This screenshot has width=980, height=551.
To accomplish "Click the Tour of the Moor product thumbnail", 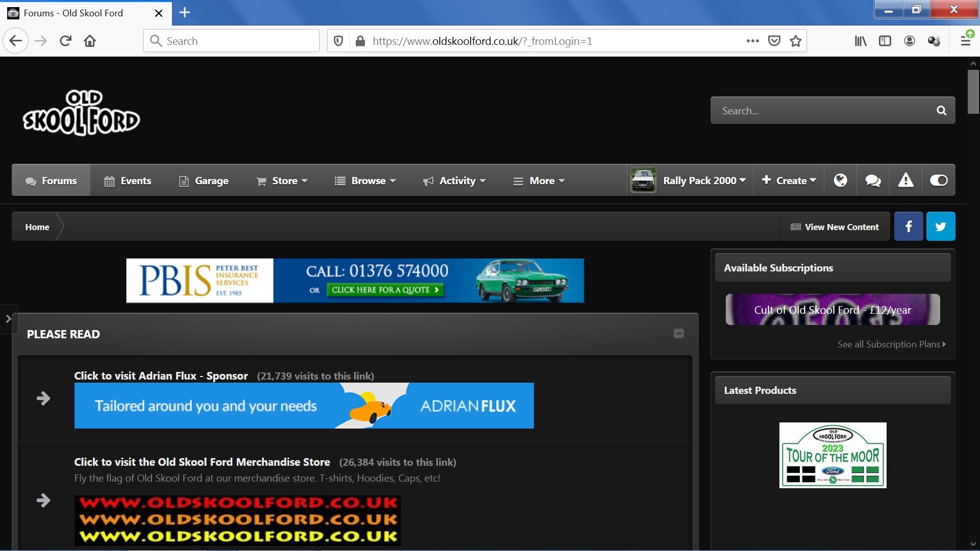I will (x=832, y=455).
